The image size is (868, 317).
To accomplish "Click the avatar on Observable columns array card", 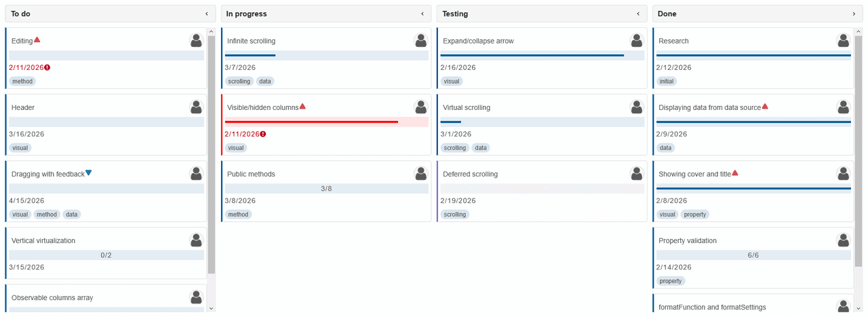I will click(x=196, y=297).
